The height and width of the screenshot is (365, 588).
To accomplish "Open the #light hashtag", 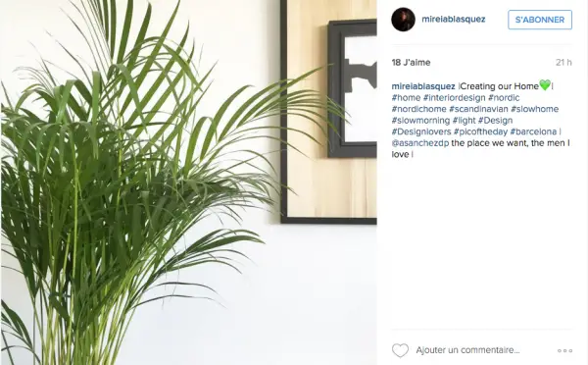I will click(x=465, y=120).
